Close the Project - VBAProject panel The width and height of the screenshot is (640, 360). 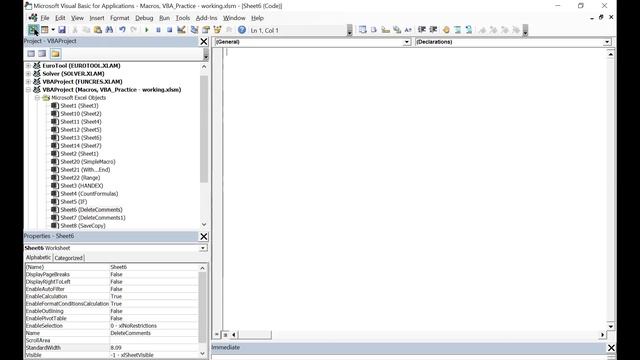pos(204,42)
